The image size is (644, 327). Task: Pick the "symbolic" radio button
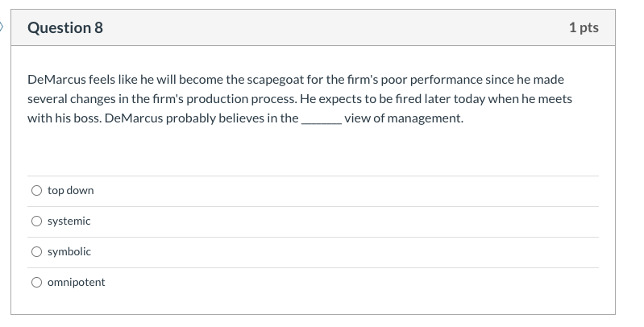coord(37,252)
